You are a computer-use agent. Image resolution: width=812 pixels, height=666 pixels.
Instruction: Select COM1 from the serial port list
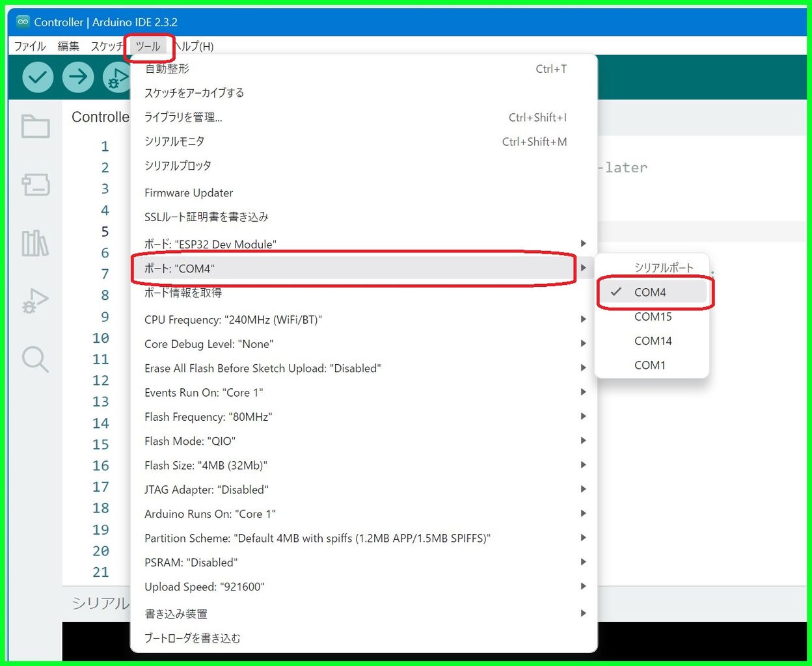pos(649,365)
